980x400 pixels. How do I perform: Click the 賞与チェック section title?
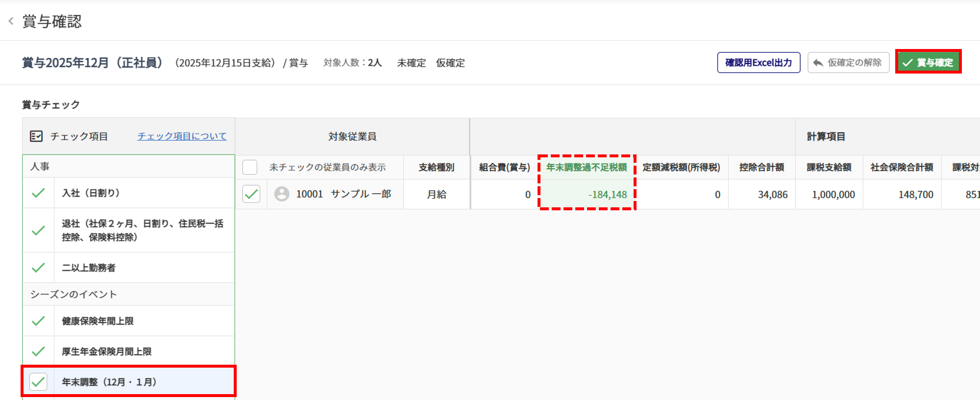coord(51,105)
